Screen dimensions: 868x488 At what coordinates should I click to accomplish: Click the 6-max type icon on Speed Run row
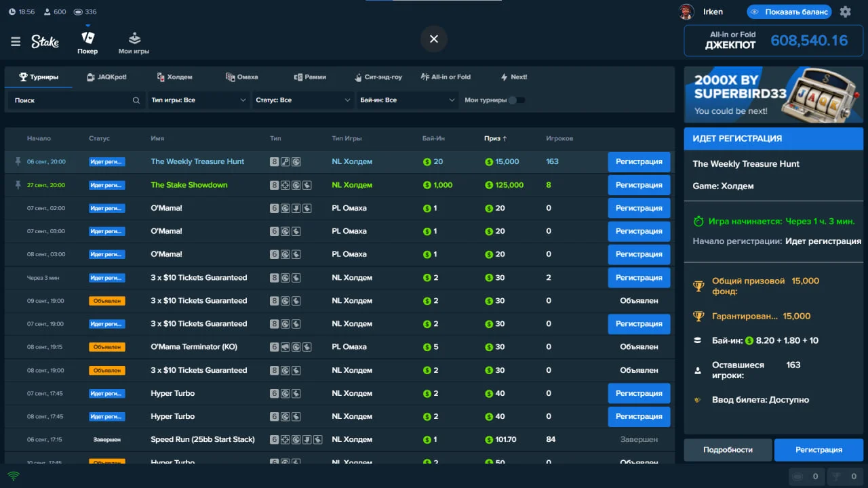(x=274, y=440)
